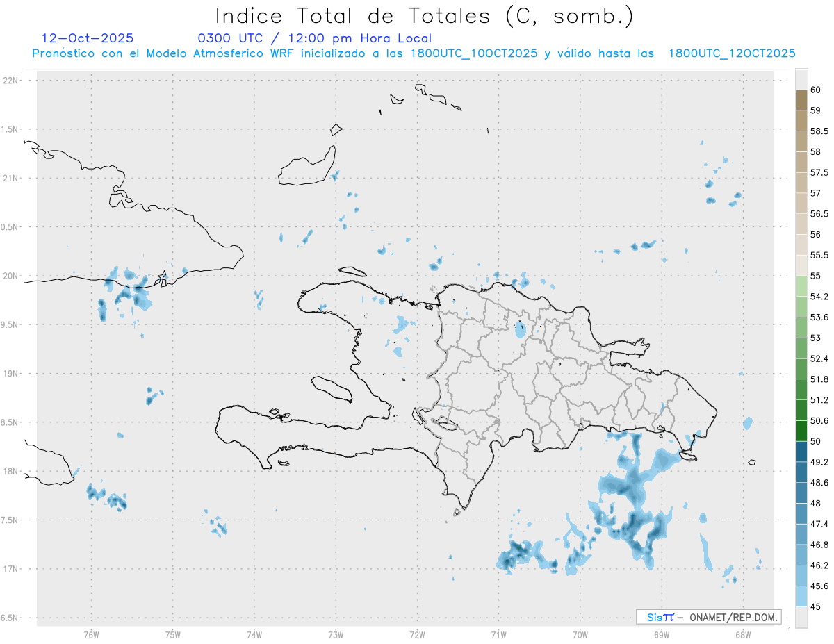Click the 20N latitude label
834x644 pixels.
[x=12, y=276]
